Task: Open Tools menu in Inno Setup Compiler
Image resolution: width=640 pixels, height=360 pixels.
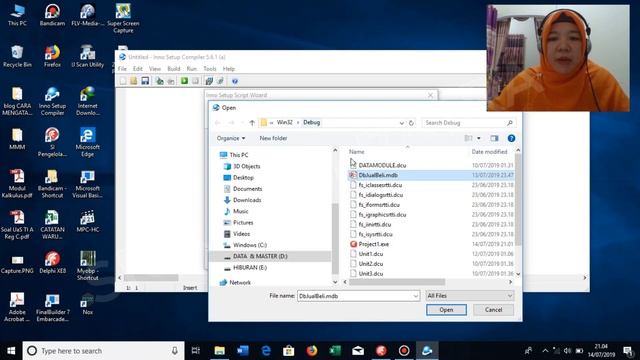Action: click(210, 69)
